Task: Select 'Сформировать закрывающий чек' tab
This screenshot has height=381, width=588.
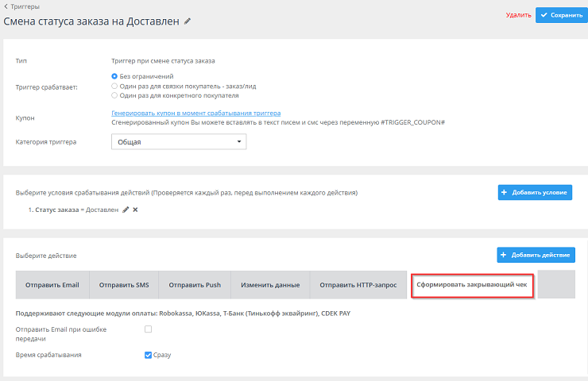Action: (x=472, y=285)
